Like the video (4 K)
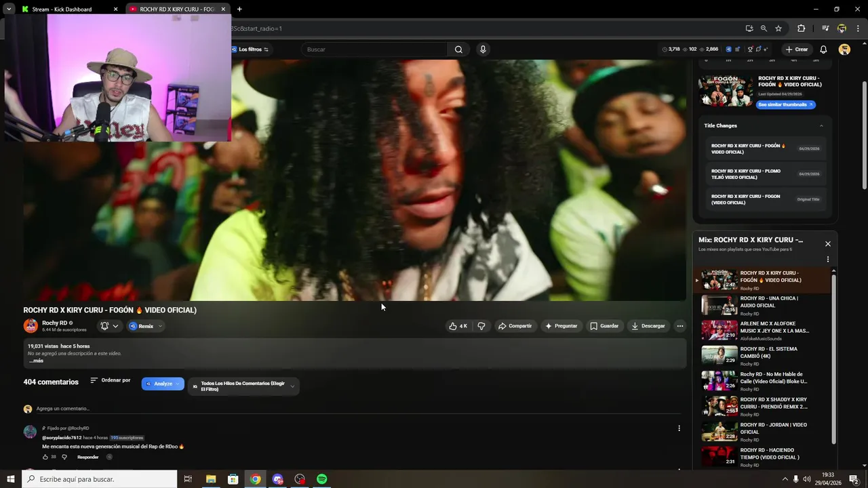The image size is (868, 488). point(458,326)
